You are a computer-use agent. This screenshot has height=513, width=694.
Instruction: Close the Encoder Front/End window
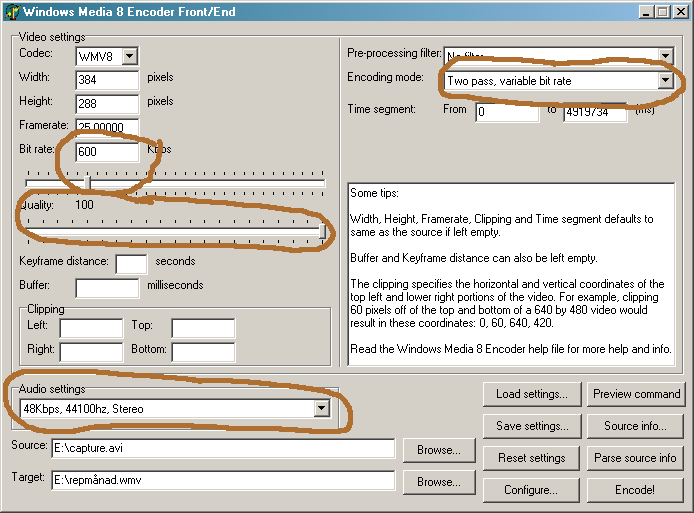pos(680,12)
